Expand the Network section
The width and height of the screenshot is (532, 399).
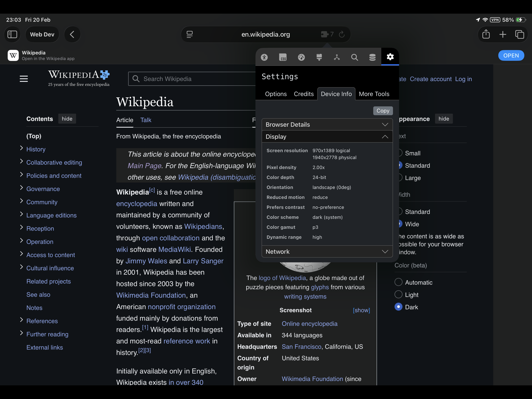pos(327,252)
